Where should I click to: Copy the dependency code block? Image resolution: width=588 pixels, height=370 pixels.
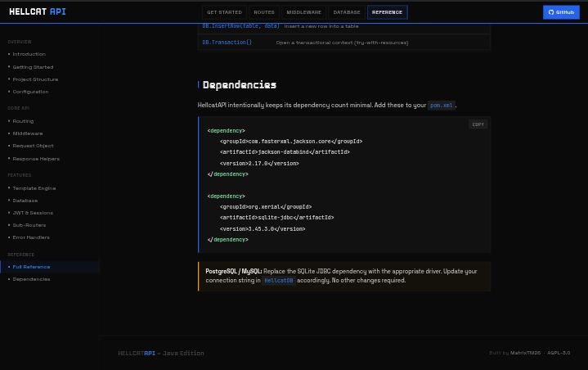478,124
